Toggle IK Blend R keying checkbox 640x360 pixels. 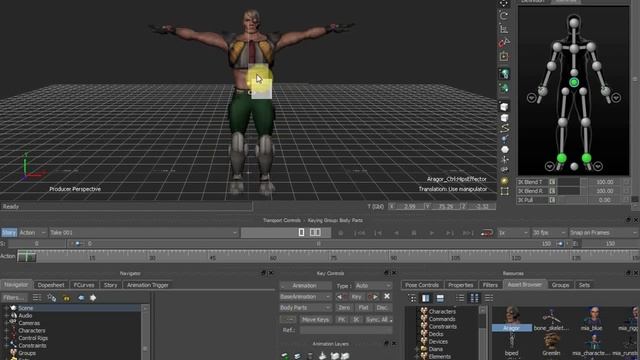coord(552,191)
